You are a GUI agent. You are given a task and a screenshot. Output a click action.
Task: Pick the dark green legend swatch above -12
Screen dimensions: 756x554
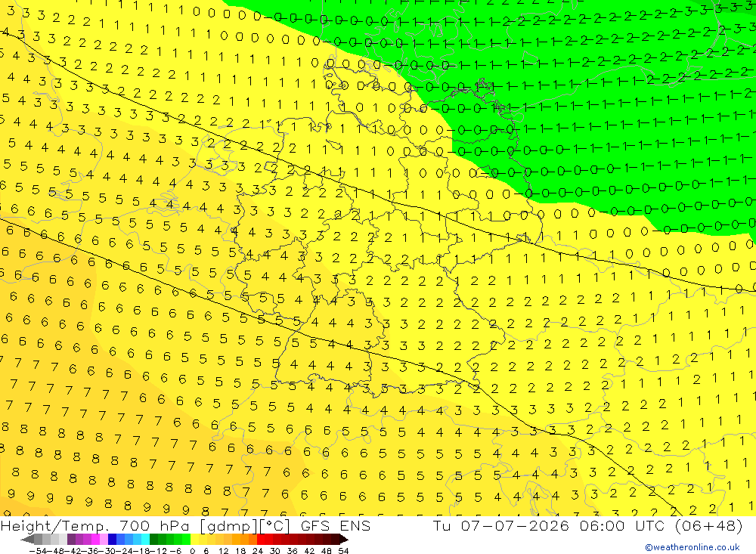153,540
